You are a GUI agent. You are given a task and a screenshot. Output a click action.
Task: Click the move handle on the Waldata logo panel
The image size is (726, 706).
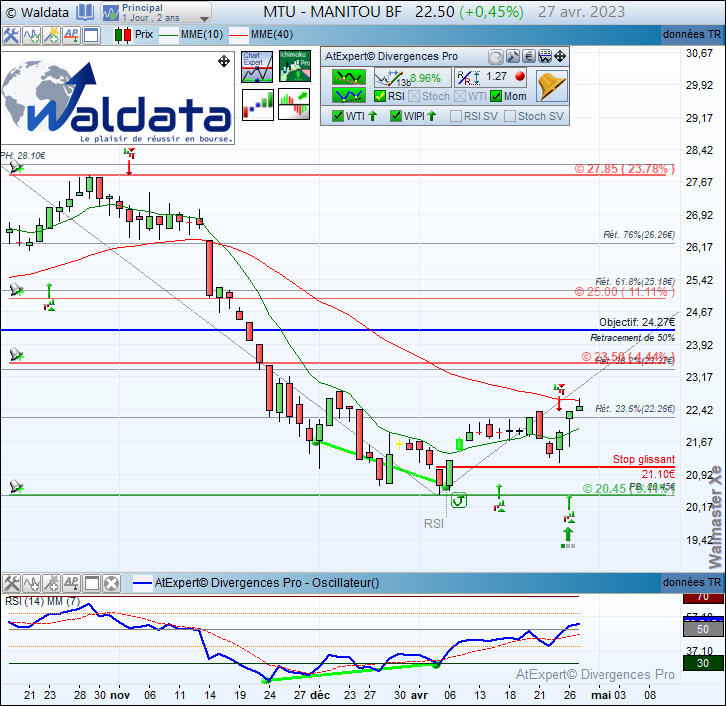coord(224,61)
